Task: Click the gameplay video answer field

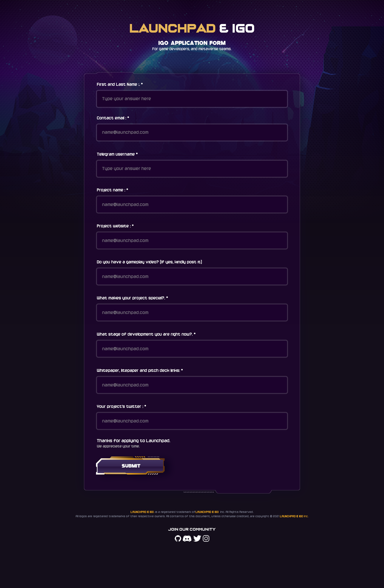Action: [x=192, y=276]
